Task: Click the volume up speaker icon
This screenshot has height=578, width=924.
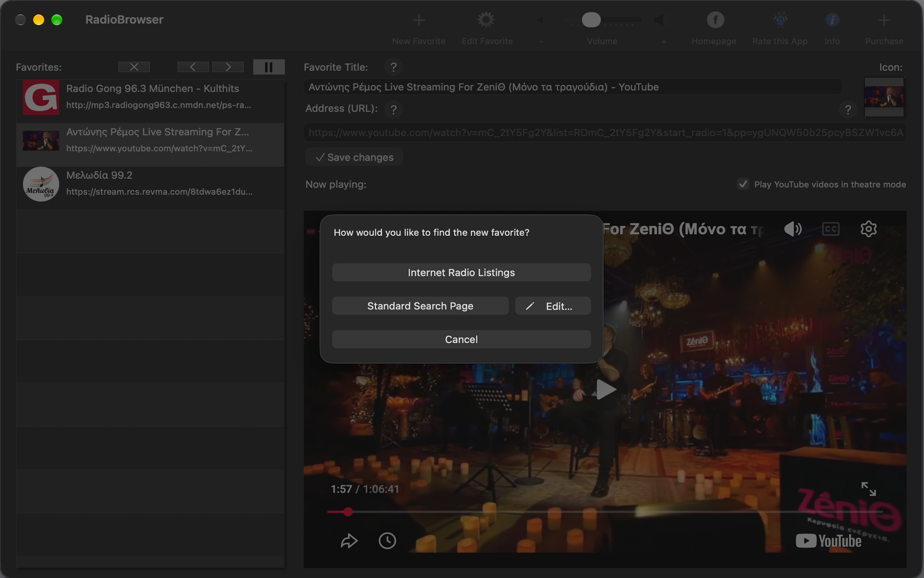Action: pos(662,20)
